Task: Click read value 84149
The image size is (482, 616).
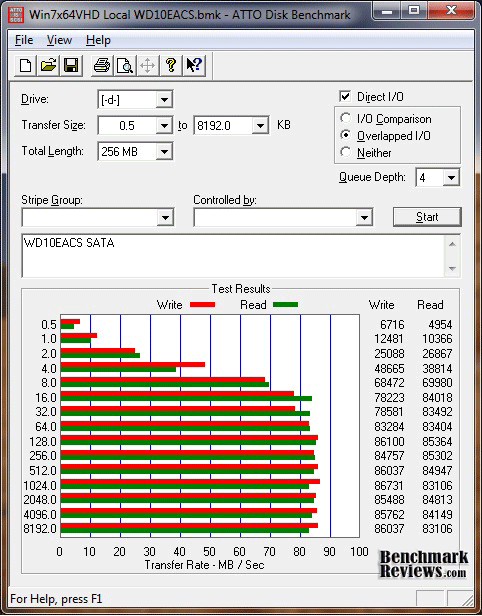Action: click(x=437, y=514)
